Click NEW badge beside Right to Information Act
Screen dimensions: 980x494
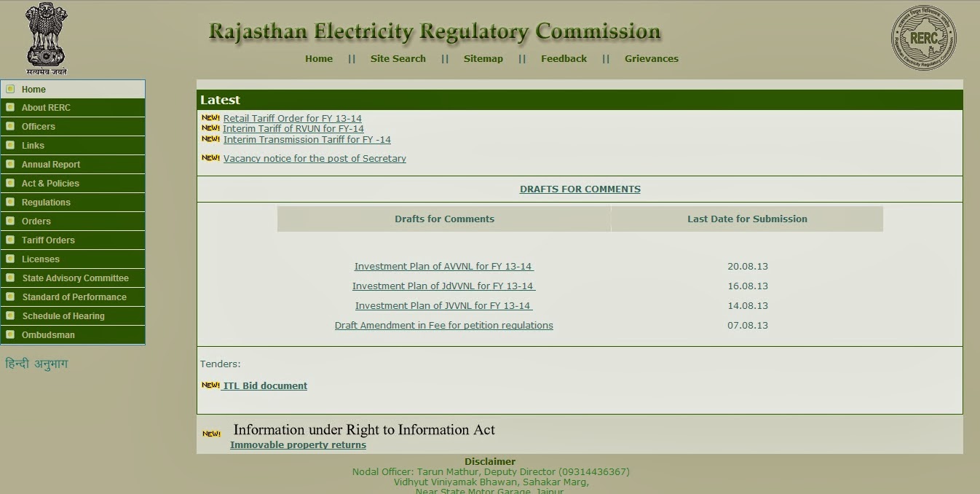coord(211,434)
